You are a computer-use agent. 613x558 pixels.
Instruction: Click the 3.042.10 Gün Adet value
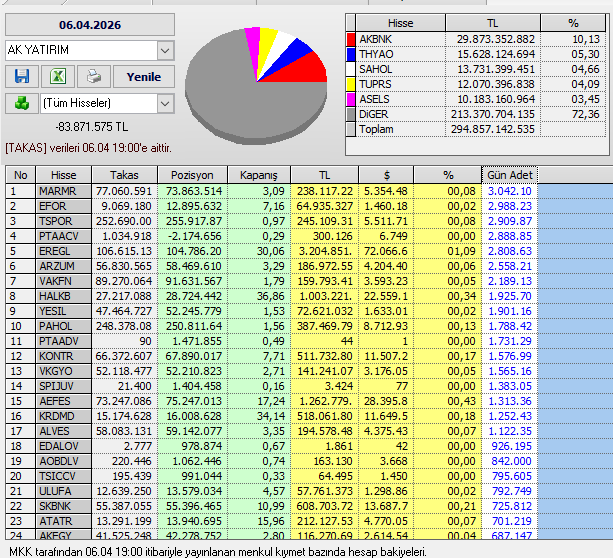click(x=510, y=191)
